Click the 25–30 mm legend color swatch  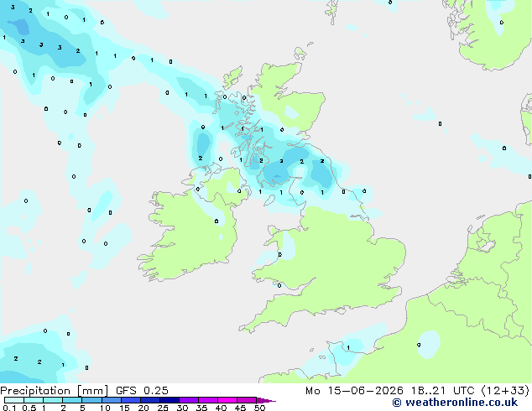click(x=170, y=400)
